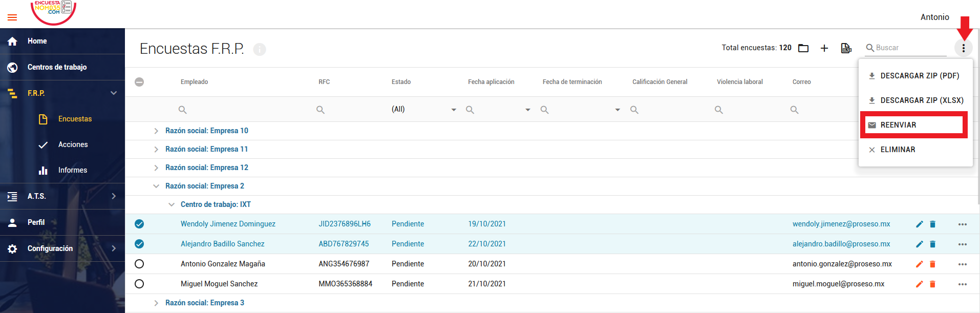This screenshot has height=313, width=980.
Task: Choose Eliminar menu option
Action: tap(915, 150)
